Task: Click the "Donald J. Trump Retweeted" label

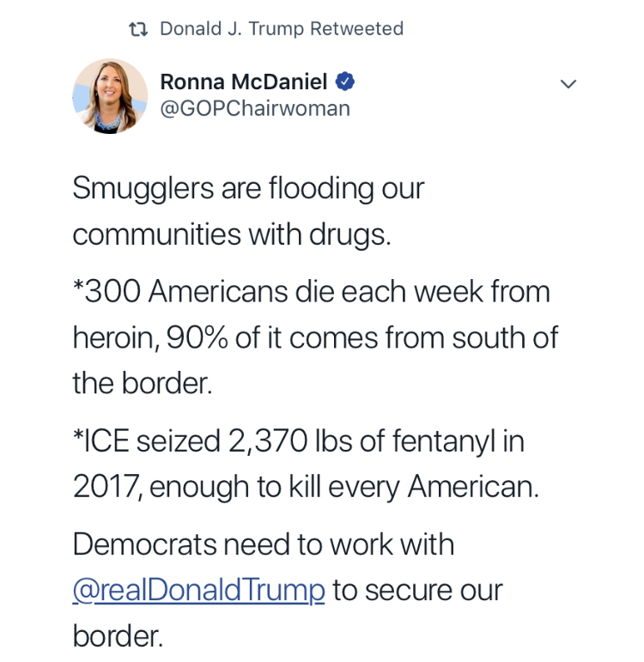Action: (x=282, y=29)
